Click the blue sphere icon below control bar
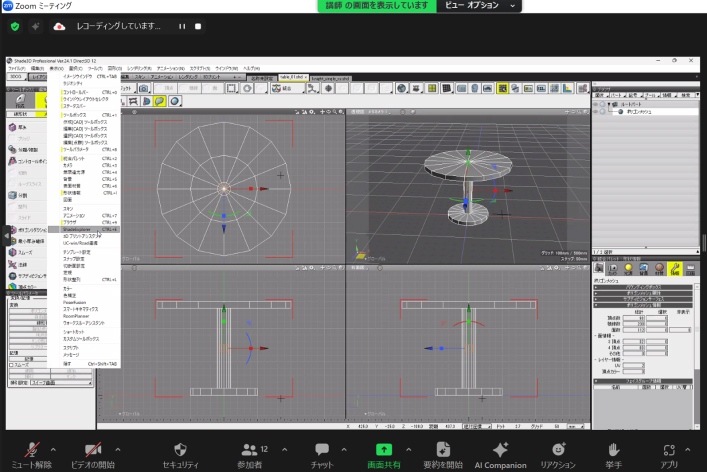 coord(175,101)
